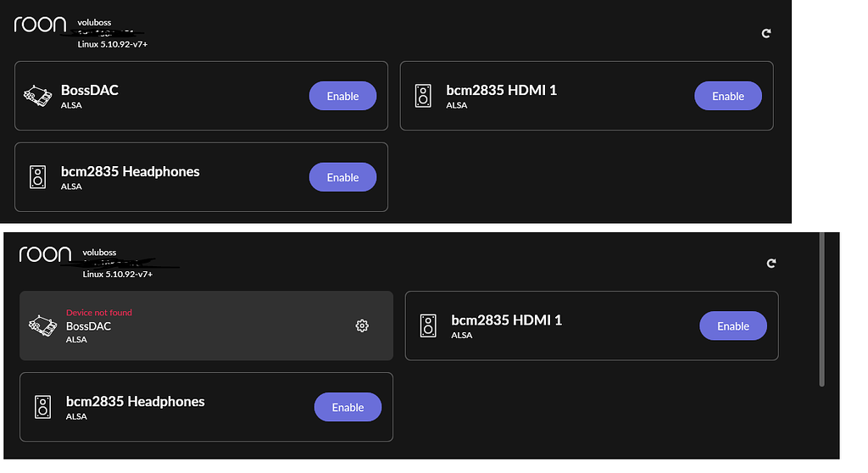Click the board icon of the not-found BossDAC
This screenshot has width=868, height=473.
(42, 326)
